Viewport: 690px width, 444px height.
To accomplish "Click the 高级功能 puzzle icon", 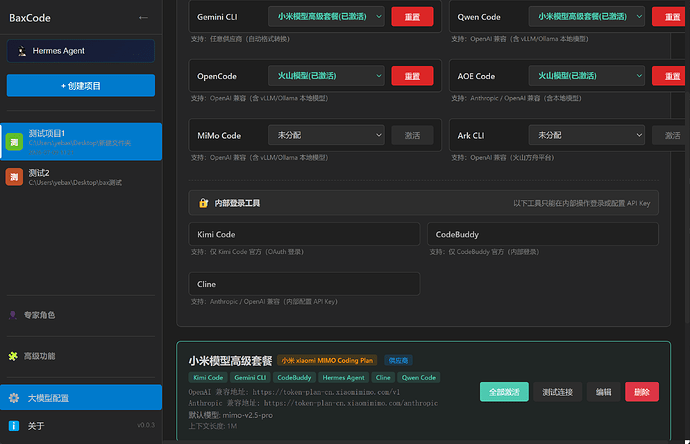I will (13, 356).
